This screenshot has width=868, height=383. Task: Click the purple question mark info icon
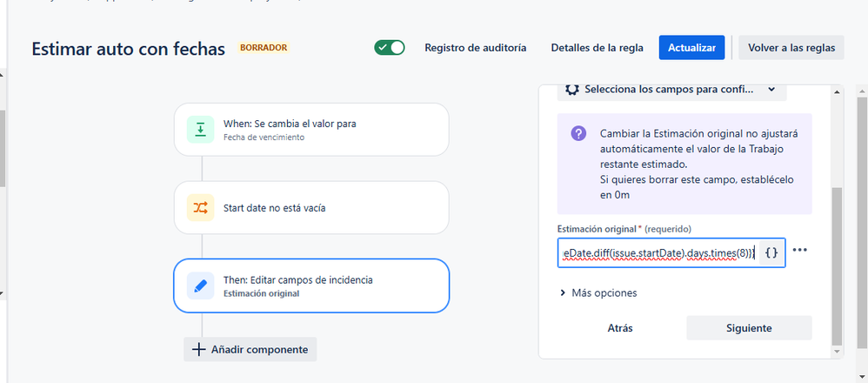point(578,134)
